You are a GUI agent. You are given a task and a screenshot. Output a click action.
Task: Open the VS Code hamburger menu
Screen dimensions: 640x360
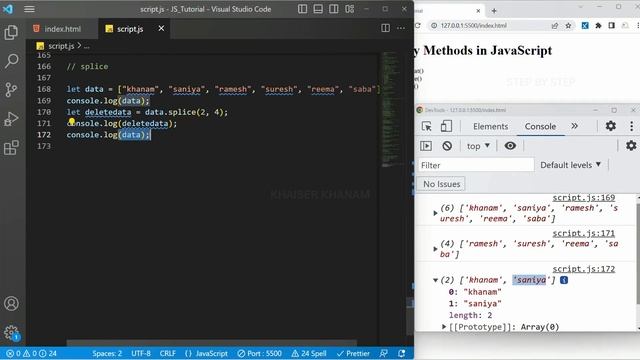point(29,9)
